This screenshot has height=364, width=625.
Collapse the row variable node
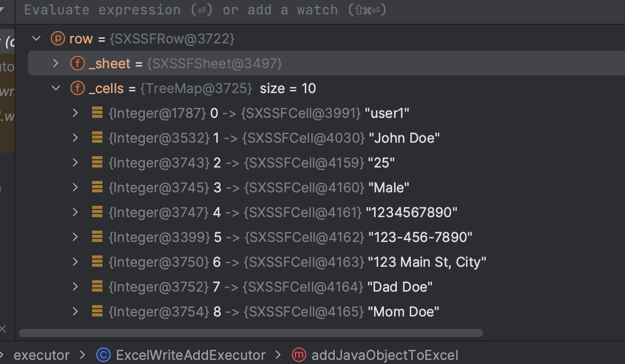tap(36, 39)
